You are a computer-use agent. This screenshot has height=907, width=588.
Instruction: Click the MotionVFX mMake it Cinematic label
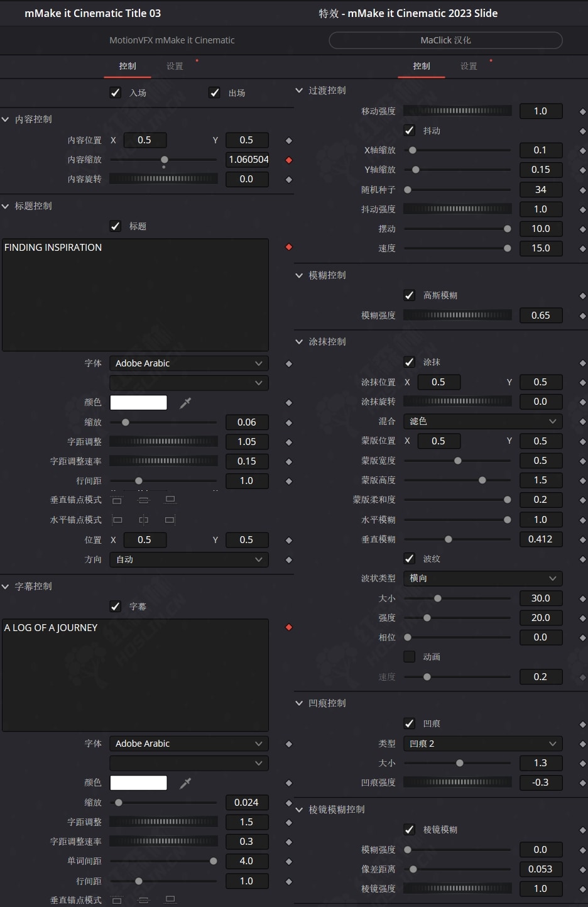point(172,40)
